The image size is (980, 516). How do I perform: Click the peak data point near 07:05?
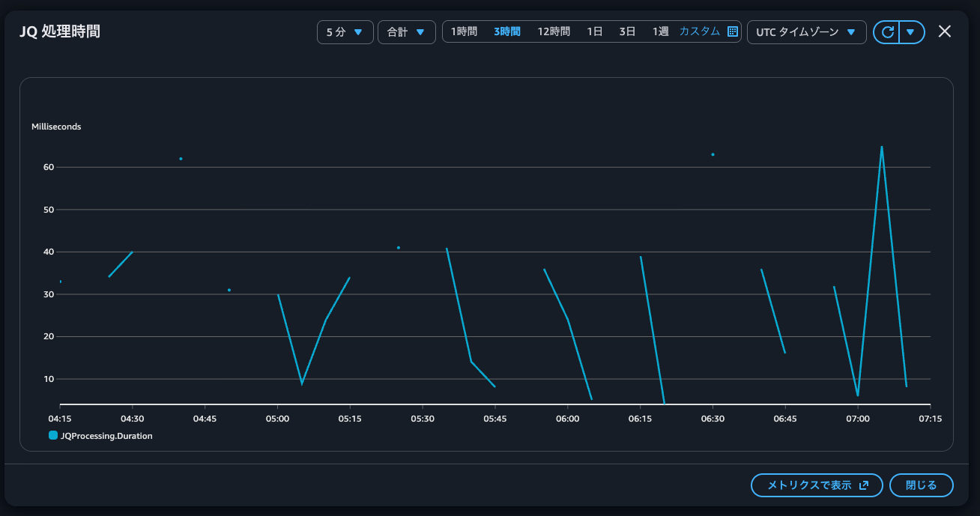tap(882, 147)
